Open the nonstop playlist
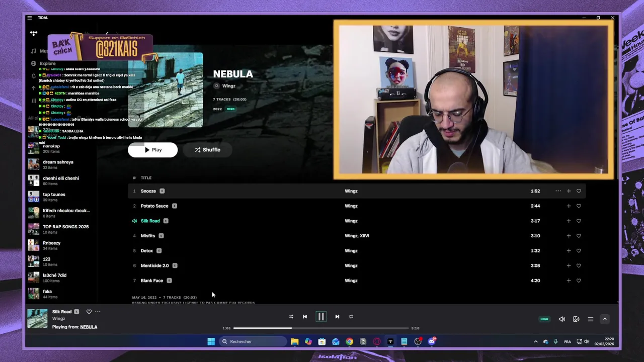The height and width of the screenshot is (362, 644). 51,146
